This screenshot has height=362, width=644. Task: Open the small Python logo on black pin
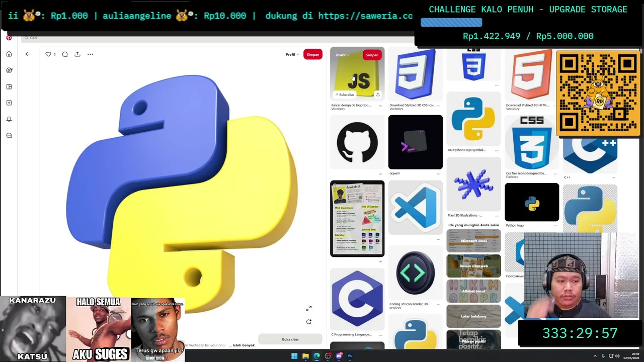click(532, 202)
